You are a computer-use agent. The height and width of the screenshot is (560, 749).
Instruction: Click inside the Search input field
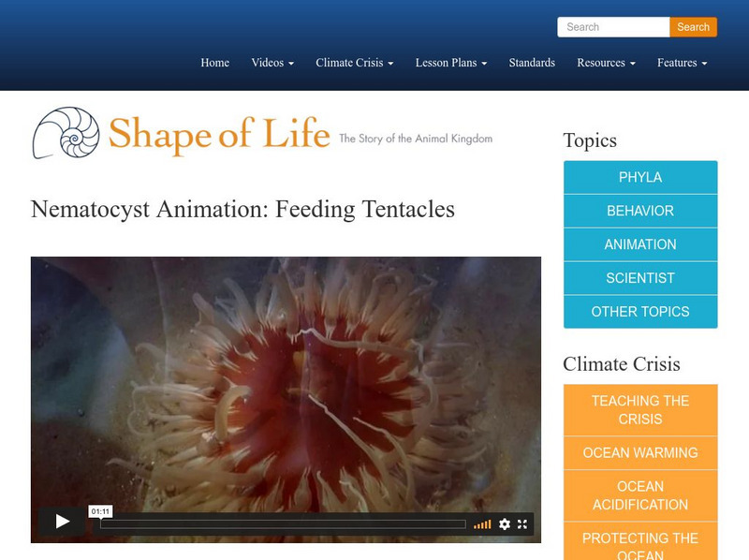(x=613, y=27)
